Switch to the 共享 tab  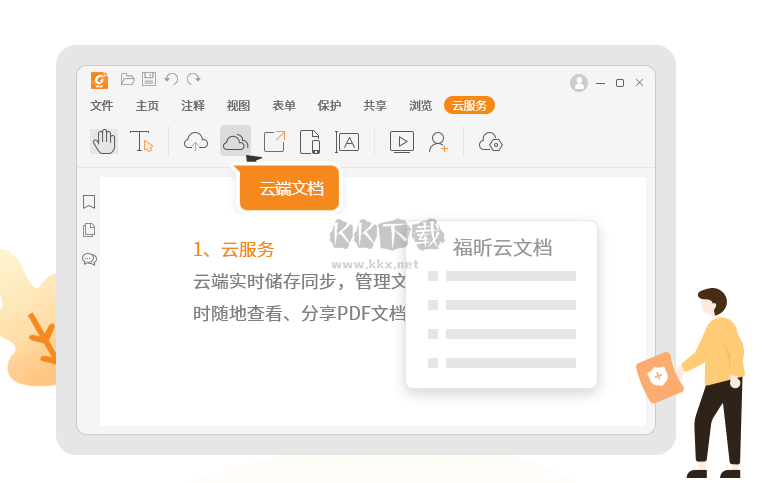375,106
